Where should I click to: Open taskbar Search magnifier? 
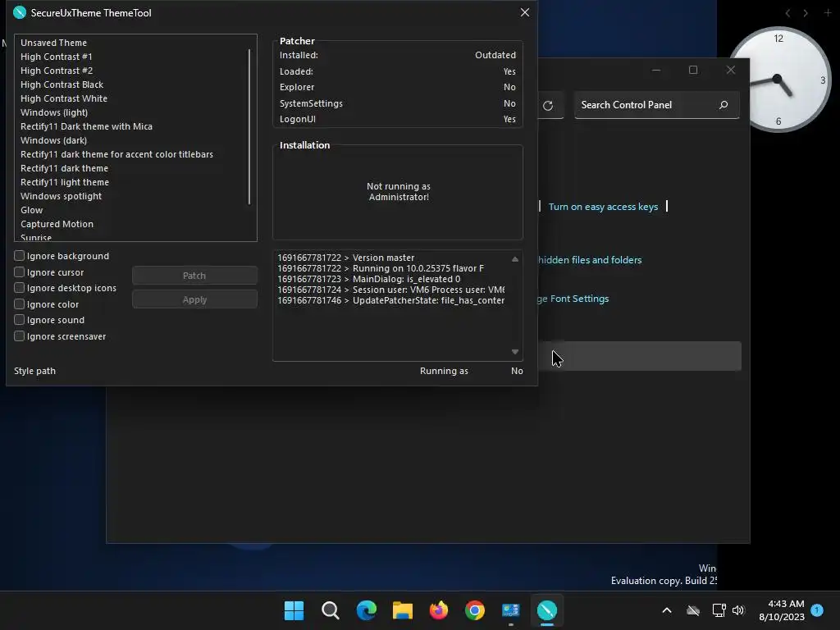pyautogui.click(x=330, y=610)
